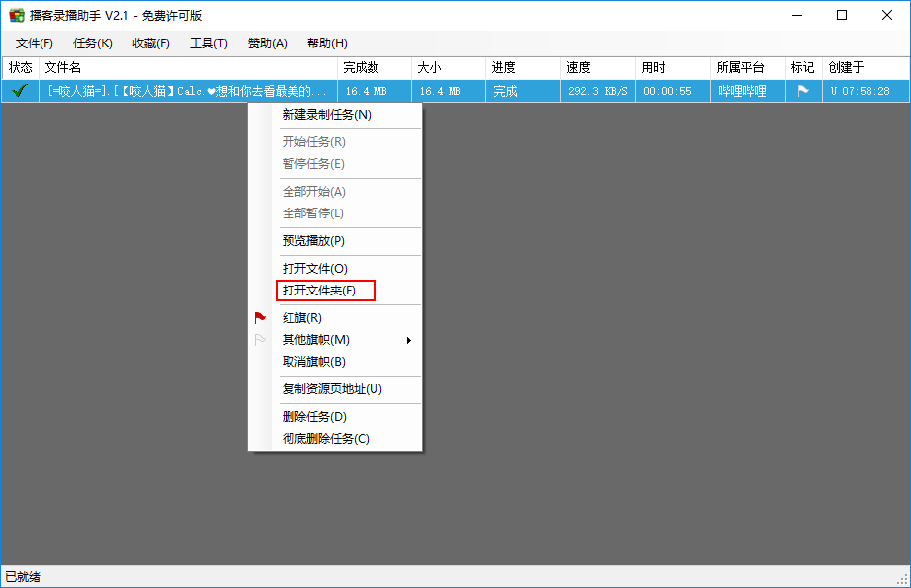Click the red flag icon in the context menu

(260, 318)
